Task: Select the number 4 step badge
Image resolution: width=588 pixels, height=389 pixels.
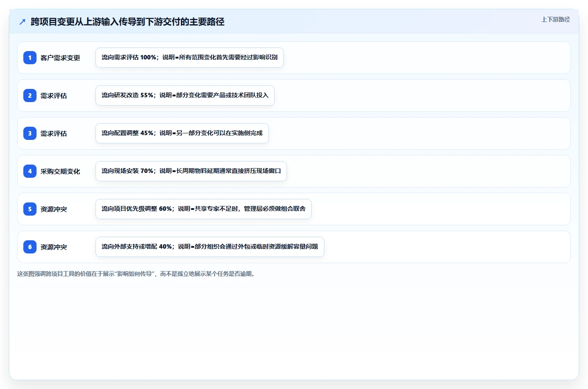Action: 30,171
